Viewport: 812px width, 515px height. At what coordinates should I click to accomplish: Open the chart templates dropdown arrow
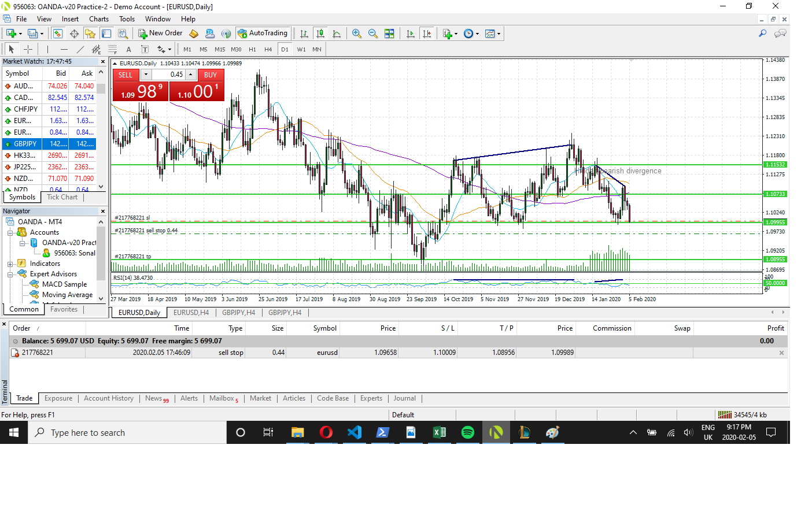click(x=499, y=34)
